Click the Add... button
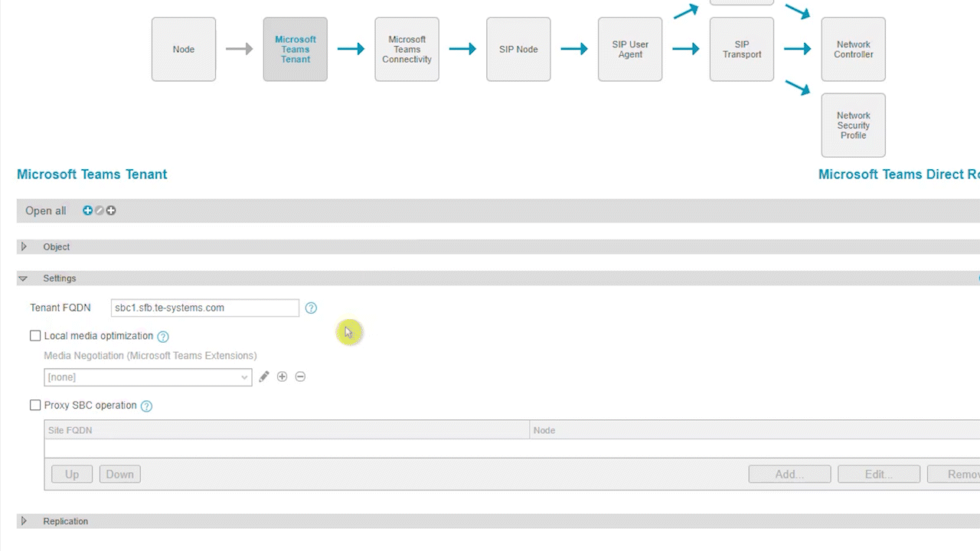Screen dimensions: 980x551 789,474
